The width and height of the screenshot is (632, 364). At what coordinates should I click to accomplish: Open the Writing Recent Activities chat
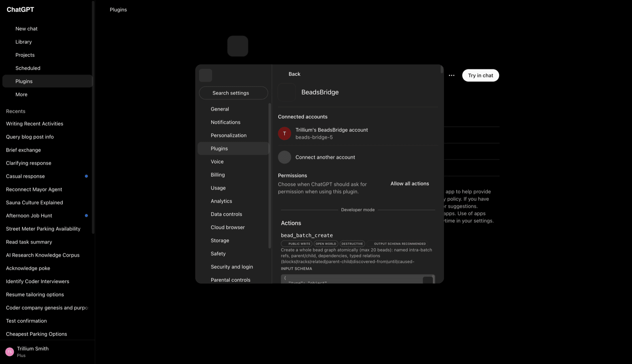pos(47,124)
